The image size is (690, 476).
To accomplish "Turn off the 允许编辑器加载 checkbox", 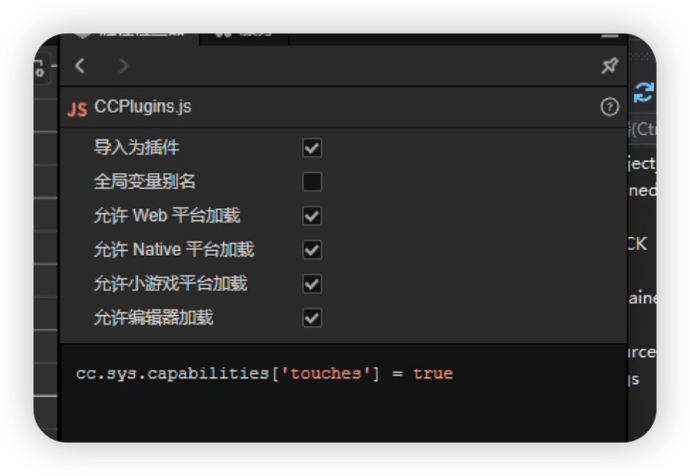I will (x=312, y=318).
